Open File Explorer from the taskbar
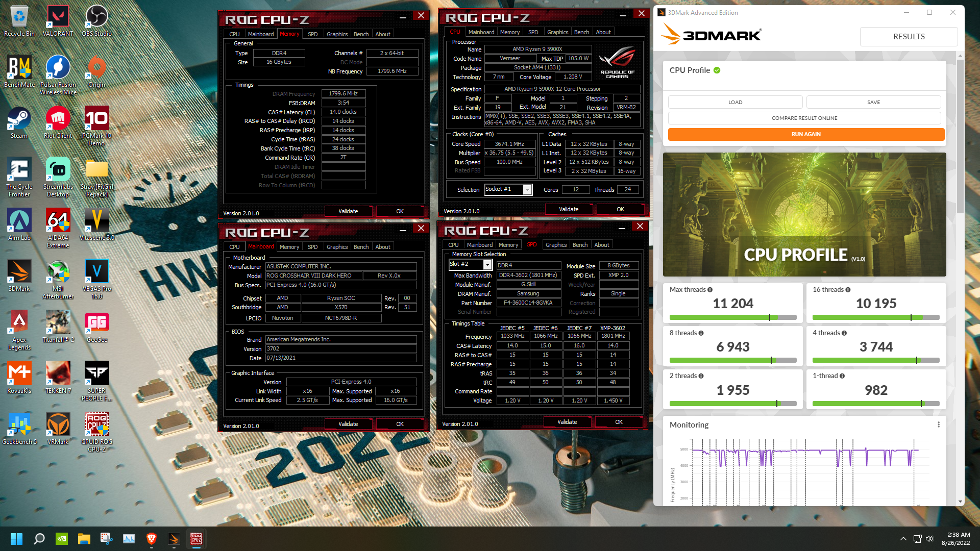Screen dimensions: 980x551 click(x=84, y=539)
